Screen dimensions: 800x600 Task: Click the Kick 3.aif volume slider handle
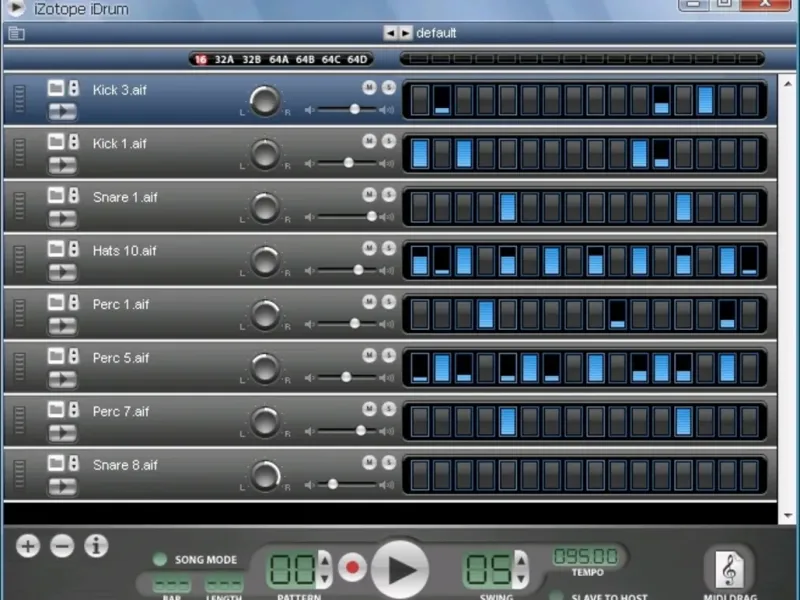[355, 109]
